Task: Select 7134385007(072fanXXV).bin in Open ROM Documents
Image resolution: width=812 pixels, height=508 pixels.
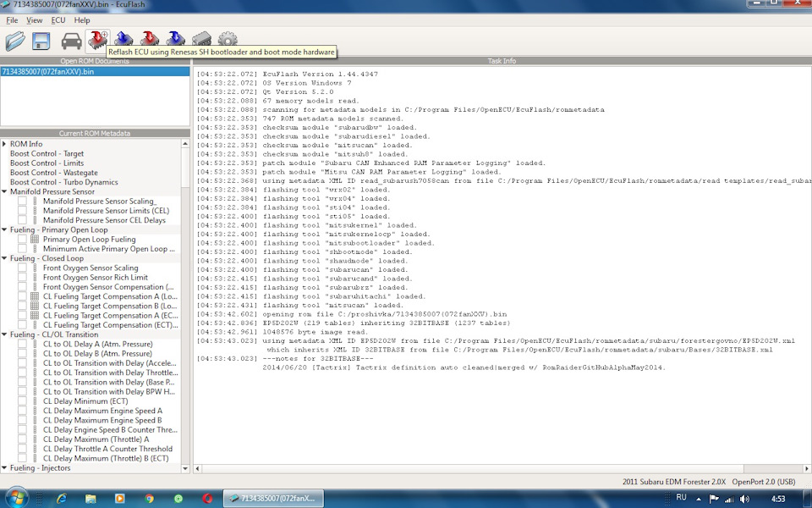Action: (x=95, y=71)
